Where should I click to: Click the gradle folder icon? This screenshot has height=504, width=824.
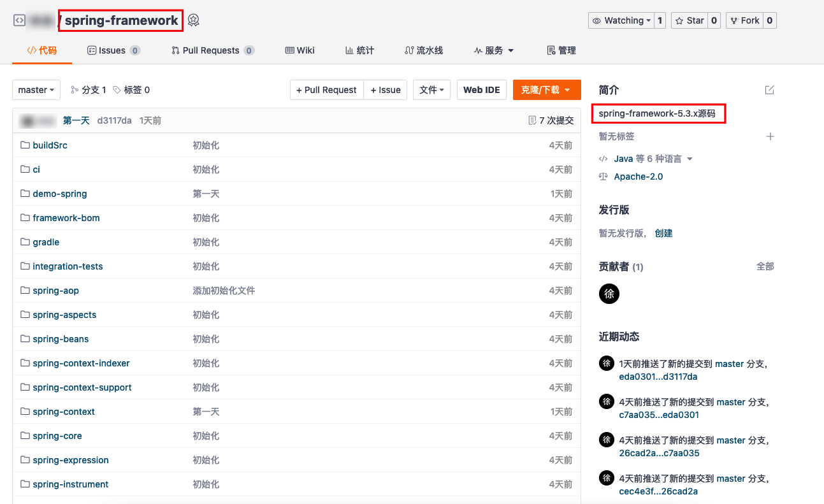click(25, 242)
